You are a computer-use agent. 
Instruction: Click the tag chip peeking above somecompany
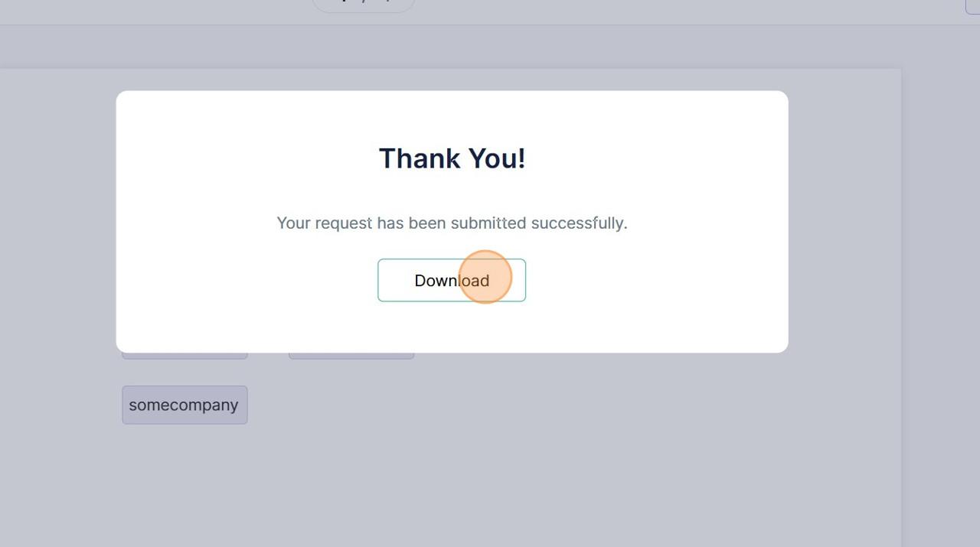click(185, 356)
